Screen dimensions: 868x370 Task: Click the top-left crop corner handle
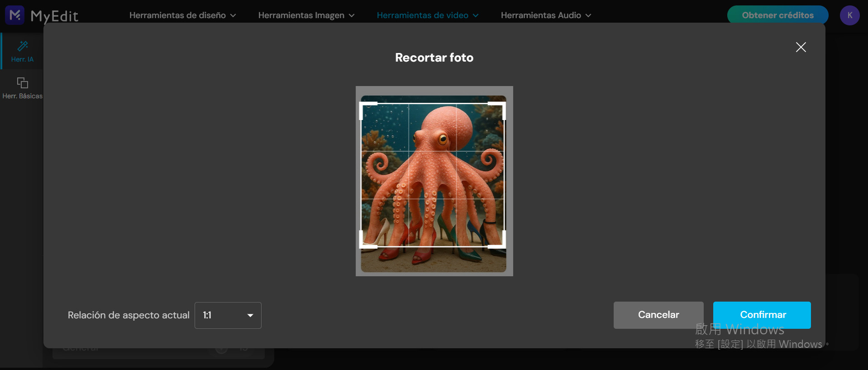tap(362, 105)
